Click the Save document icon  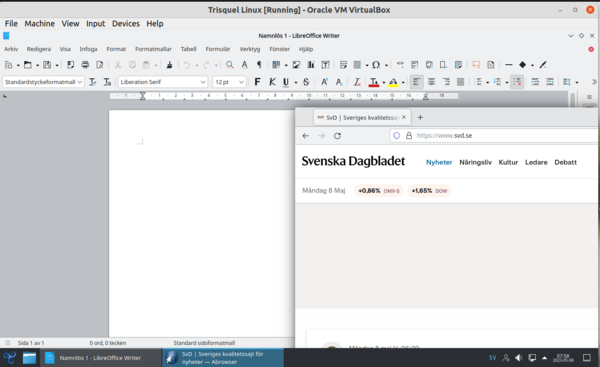47,65
